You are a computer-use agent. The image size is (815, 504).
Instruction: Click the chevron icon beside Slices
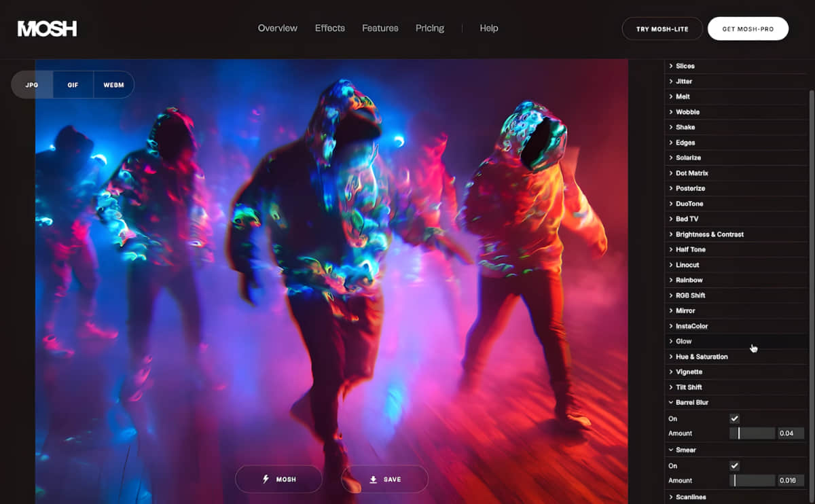coord(671,66)
